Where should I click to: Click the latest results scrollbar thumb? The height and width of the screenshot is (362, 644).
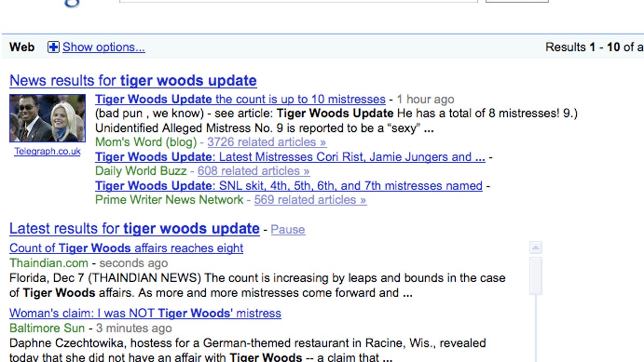click(536, 276)
